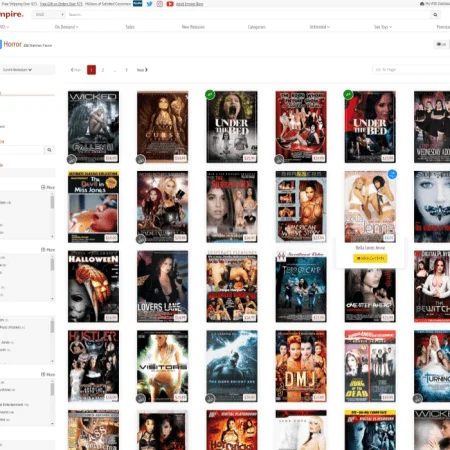Open the Wicked Fallen cover thumbnail
The image size is (450, 450).
pos(93,127)
